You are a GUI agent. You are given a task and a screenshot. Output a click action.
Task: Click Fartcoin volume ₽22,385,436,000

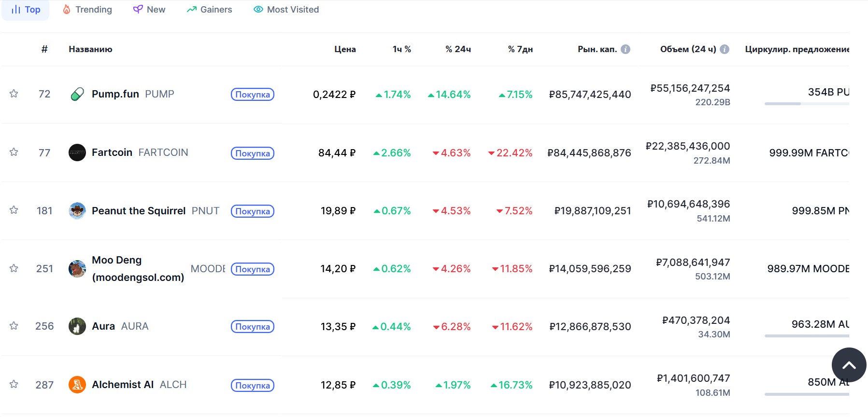pyautogui.click(x=688, y=146)
